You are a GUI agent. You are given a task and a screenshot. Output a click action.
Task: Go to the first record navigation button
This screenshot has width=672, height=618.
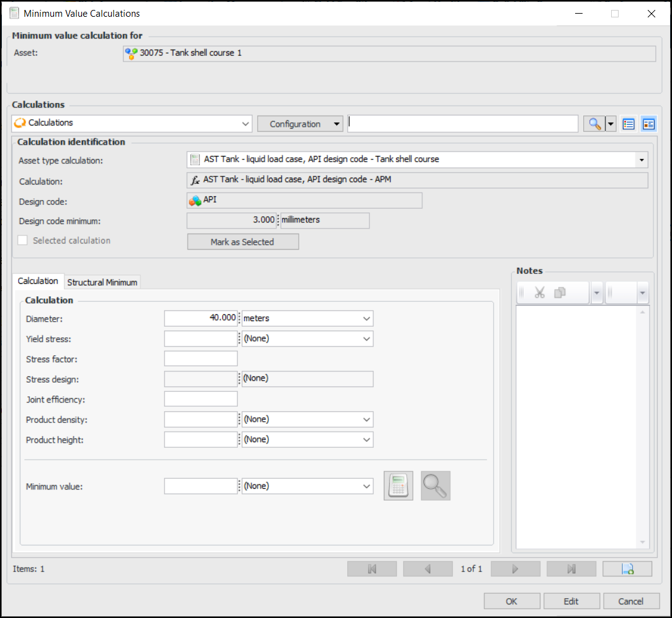(372, 569)
